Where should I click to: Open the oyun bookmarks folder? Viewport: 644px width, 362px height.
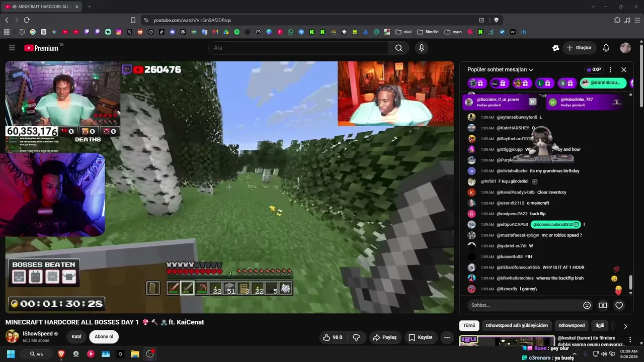(453, 32)
